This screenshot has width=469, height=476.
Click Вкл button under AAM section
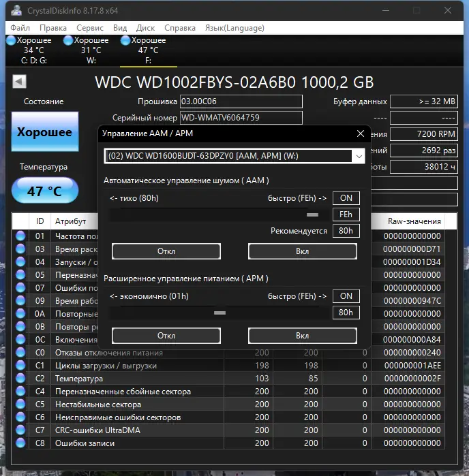click(x=303, y=251)
